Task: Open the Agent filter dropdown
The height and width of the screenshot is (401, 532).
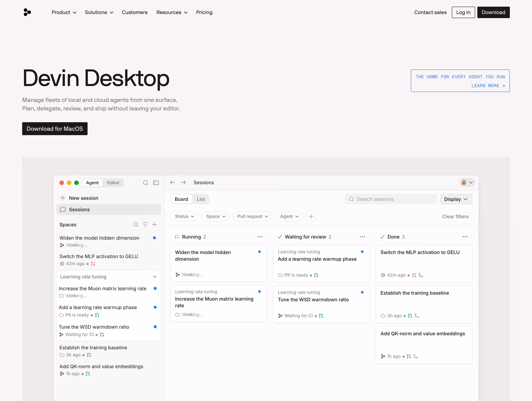Action: tap(289, 216)
